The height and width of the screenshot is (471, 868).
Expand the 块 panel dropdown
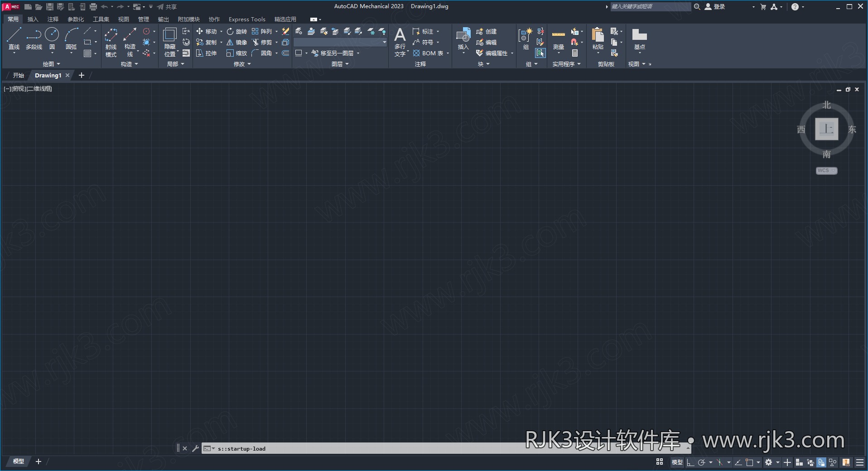[x=483, y=64]
